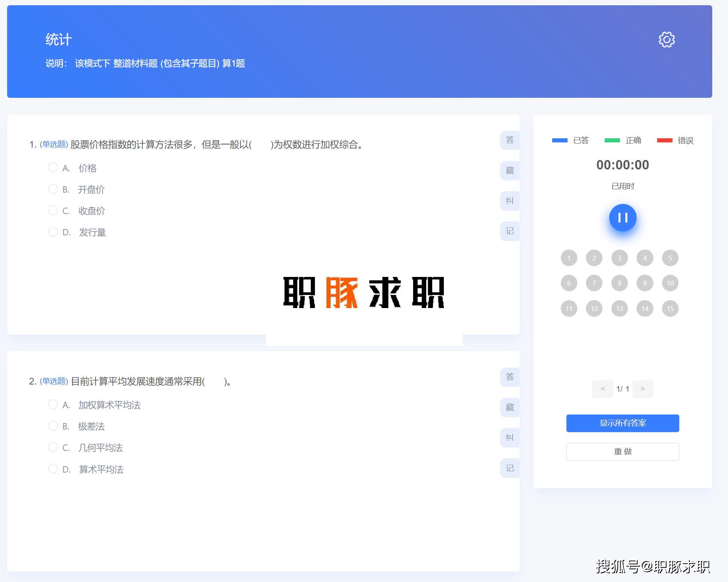The height and width of the screenshot is (582, 728).
Task: Select option B 极差法 for question 2
Action: pyautogui.click(x=53, y=426)
